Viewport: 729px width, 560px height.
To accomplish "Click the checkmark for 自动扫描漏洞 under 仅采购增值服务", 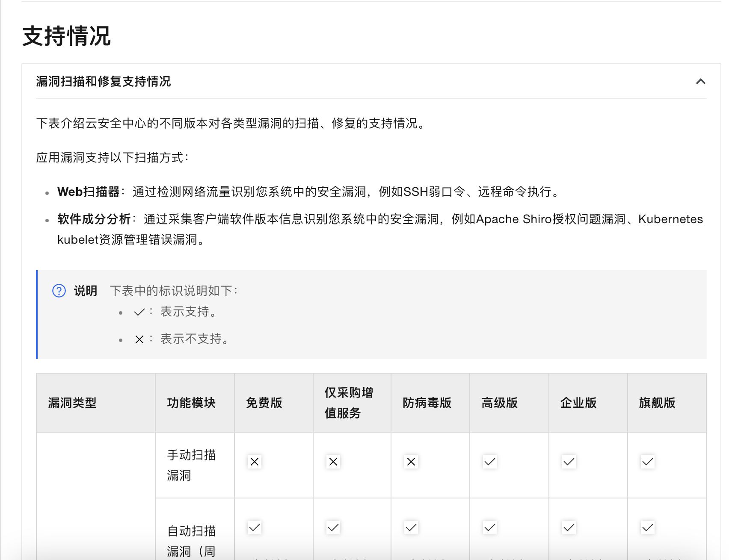I will coord(333,528).
